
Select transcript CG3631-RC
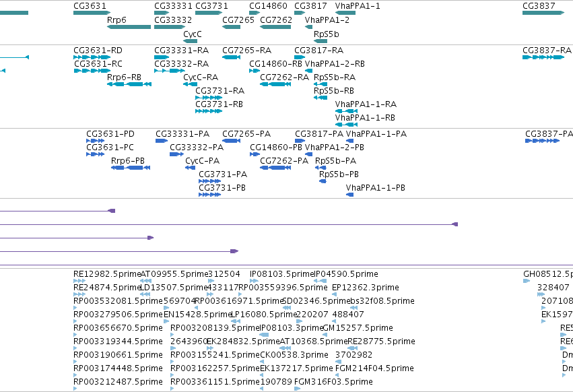pos(98,63)
